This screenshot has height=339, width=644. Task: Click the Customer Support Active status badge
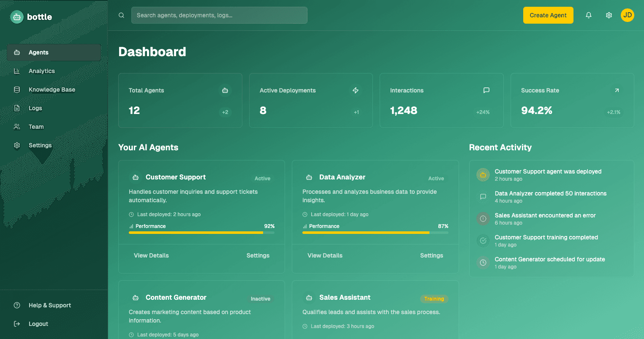click(x=262, y=179)
